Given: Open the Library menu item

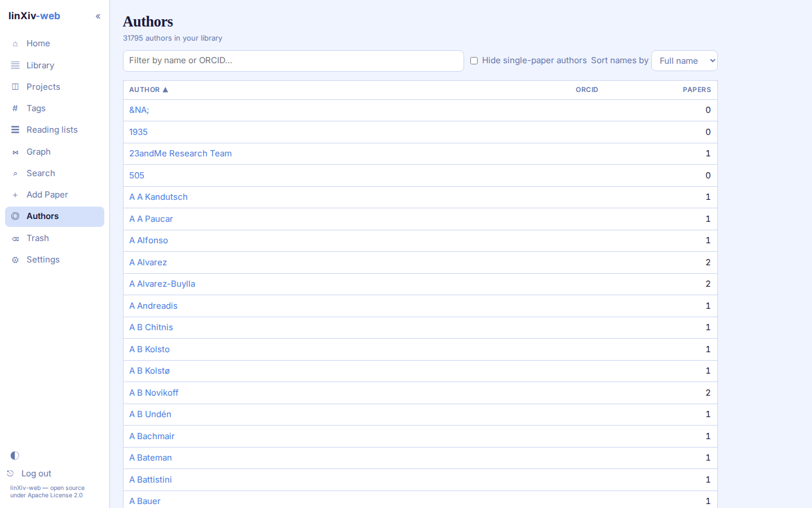Looking at the screenshot, I should (x=55, y=65).
